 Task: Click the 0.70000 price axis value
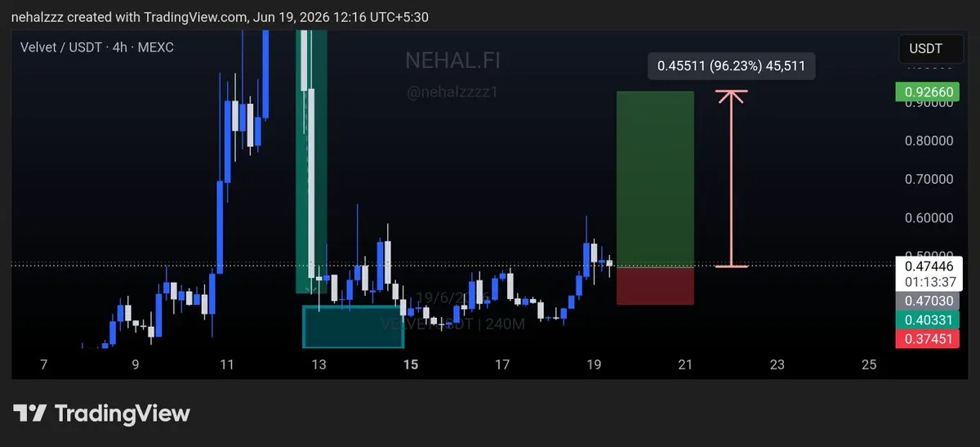tap(929, 179)
